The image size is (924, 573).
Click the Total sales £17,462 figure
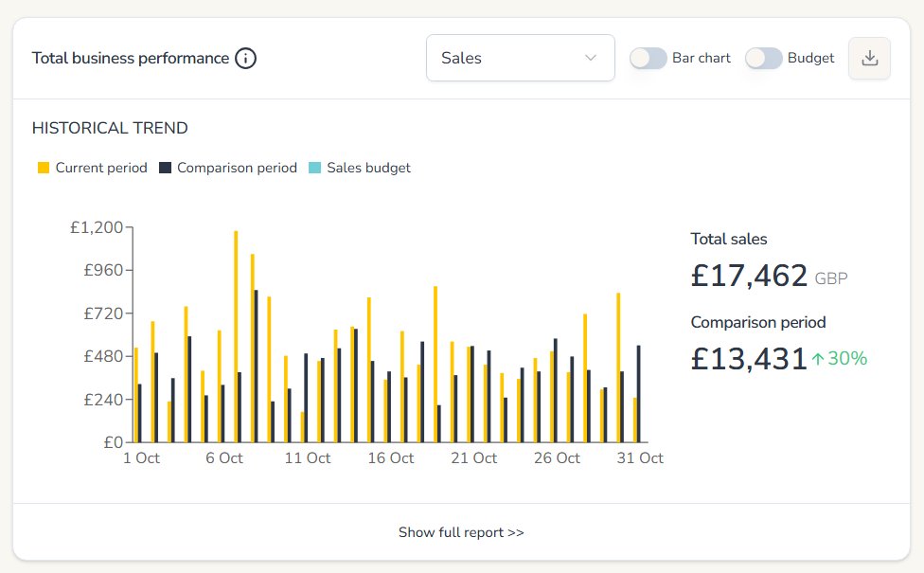(748, 277)
